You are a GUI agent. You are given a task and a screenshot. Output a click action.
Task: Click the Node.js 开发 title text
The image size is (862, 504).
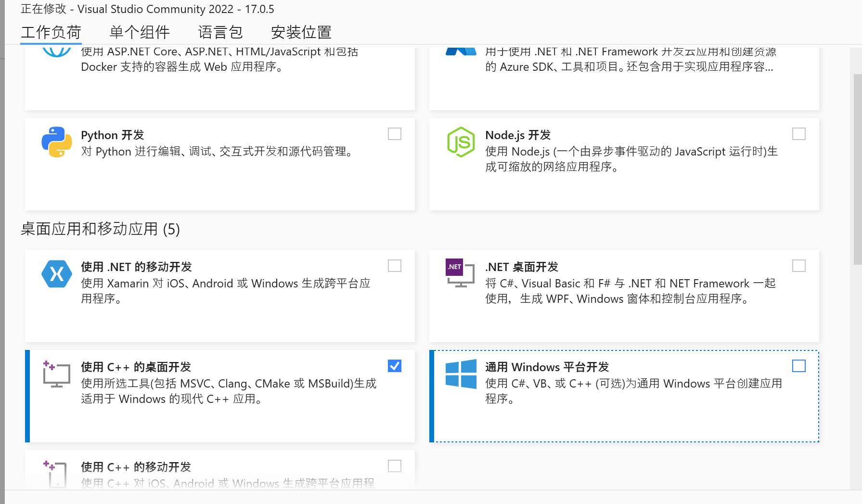[518, 135]
